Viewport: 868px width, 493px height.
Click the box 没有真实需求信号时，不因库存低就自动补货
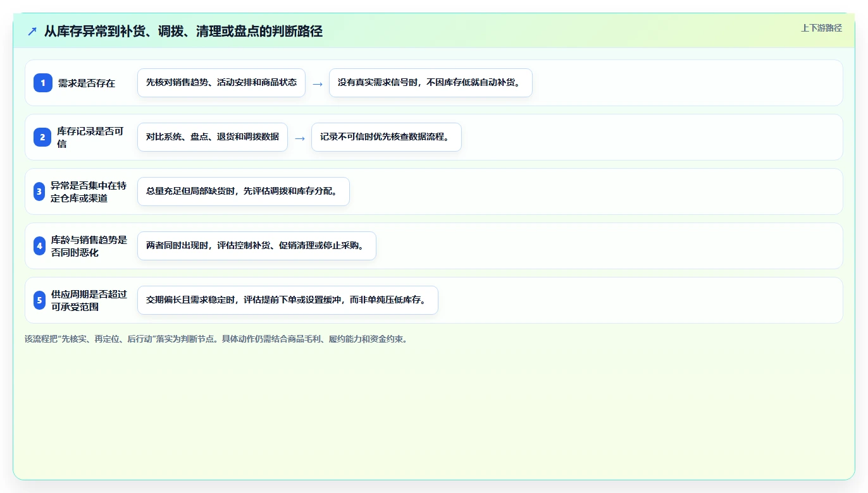click(431, 83)
